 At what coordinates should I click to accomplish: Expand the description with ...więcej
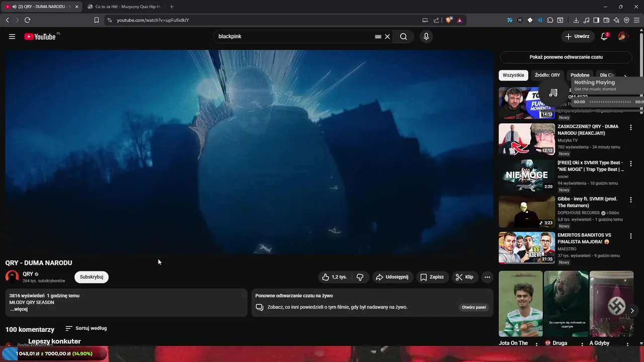pyautogui.click(x=19, y=309)
